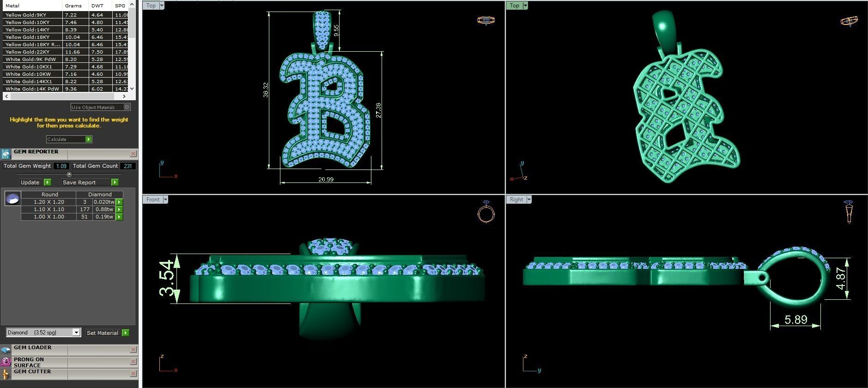This screenshot has width=868, height=388.
Task: Collapse the Gem Reporter section with round arrow
Action: point(69,174)
